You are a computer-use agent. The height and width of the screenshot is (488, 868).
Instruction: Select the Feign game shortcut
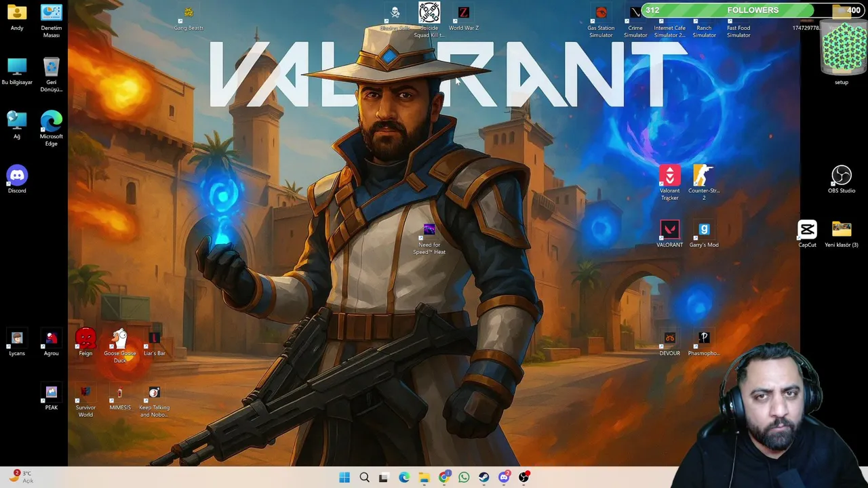click(85, 342)
